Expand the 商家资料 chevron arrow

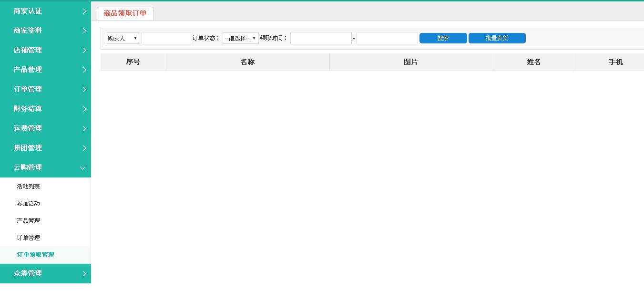click(x=84, y=31)
